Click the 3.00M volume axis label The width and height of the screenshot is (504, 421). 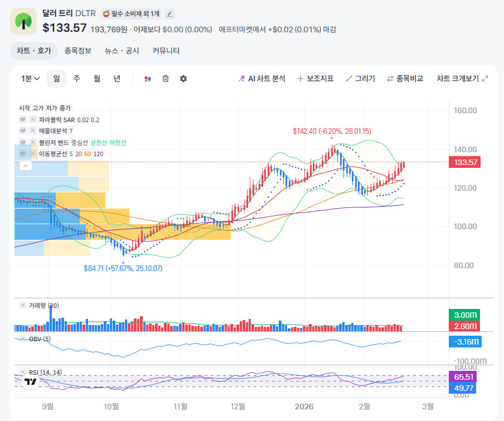click(x=464, y=315)
